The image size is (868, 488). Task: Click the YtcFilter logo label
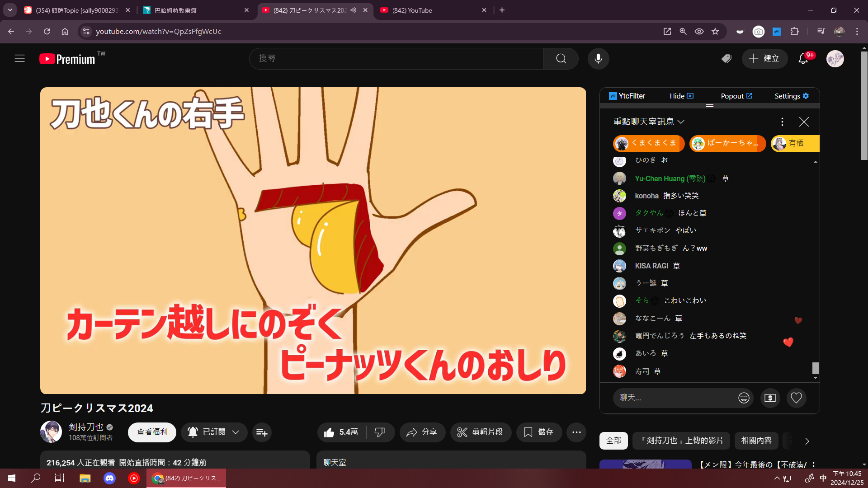pos(627,96)
